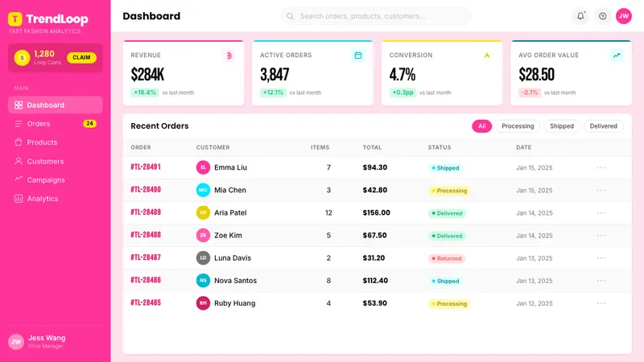
Task: Open more options for order #TL-28485
Action: pos(601,303)
